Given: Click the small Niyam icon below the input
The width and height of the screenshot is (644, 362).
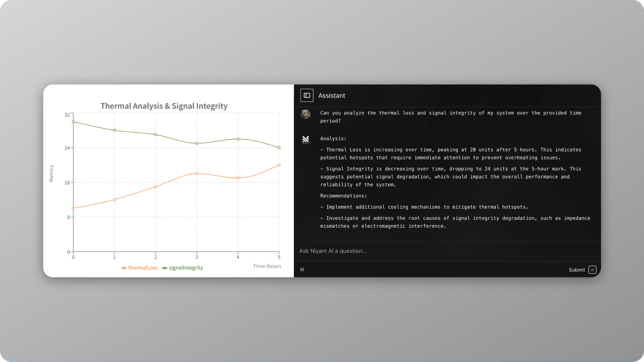Looking at the screenshot, I should click(302, 269).
